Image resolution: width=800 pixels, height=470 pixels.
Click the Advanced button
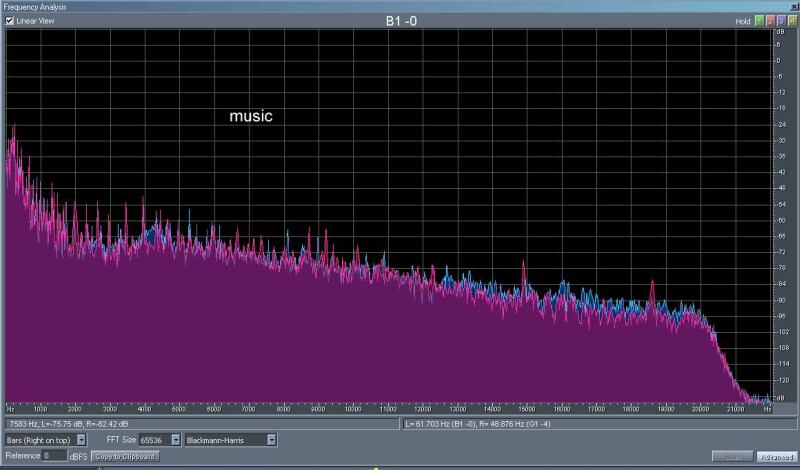(x=775, y=456)
